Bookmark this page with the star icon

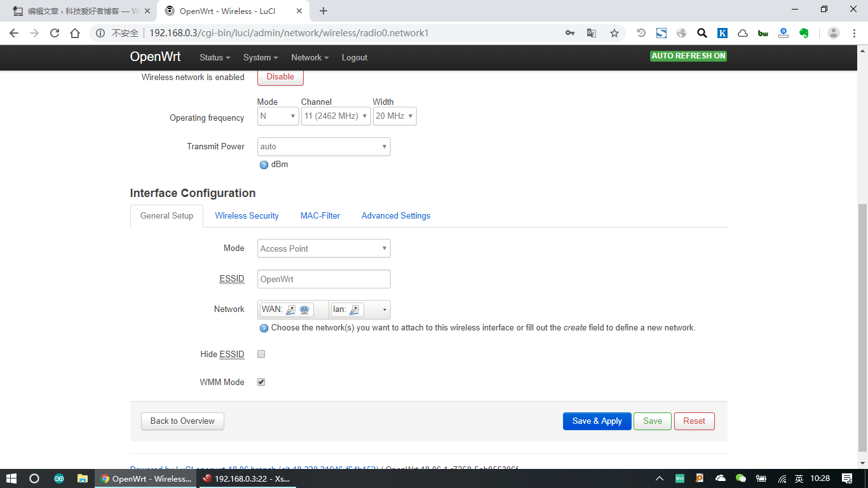[x=614, y=33]
